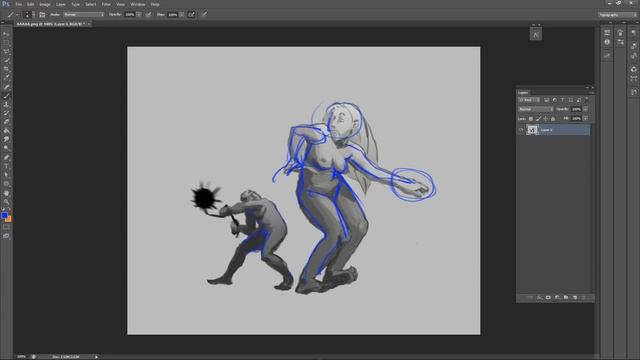640x360 pixels.
Task: Select the Path Selection tool
Action: 6,175
